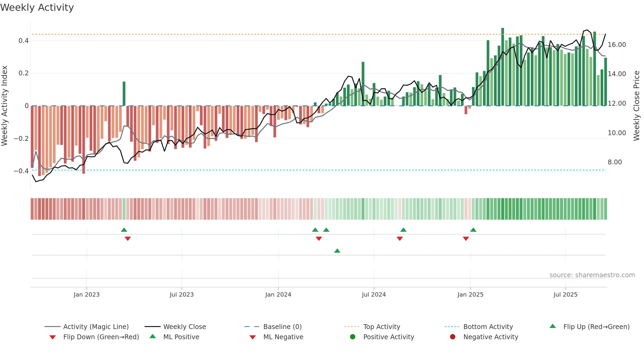Click the source: sharemaestro.com text

[x=592, y=275]
